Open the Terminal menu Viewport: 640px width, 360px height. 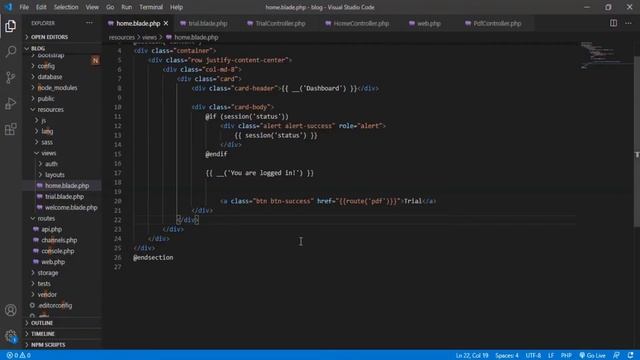151,7
